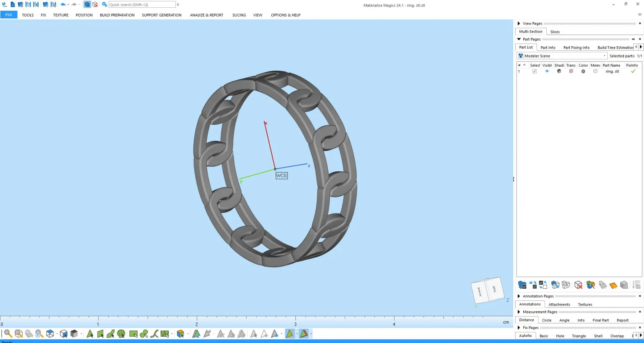Open the Textures tab
Screen dimensions: 644x343
[x=585, y=304]
